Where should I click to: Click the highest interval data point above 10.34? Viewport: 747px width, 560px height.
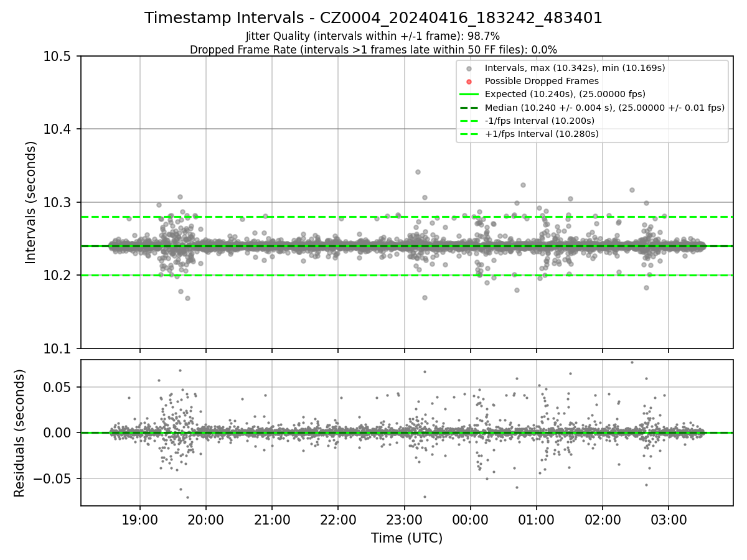pos(418,172)
